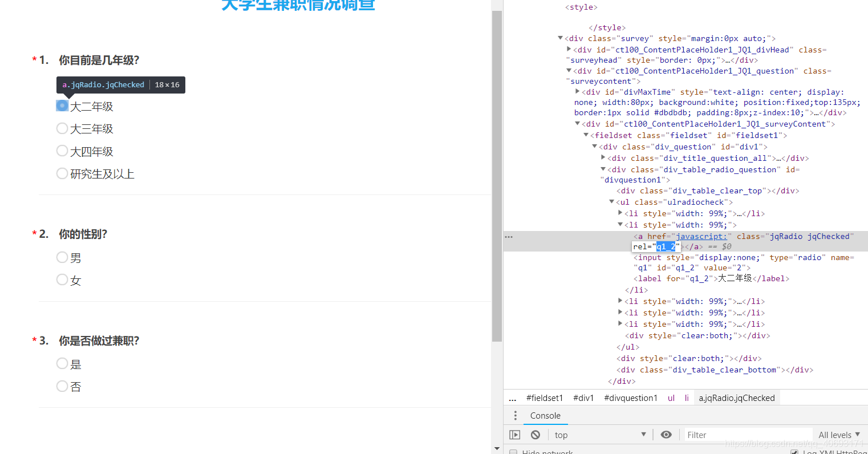Collapse the ulradiocheck ul node

pyautogui.click(x=611, y=201)
